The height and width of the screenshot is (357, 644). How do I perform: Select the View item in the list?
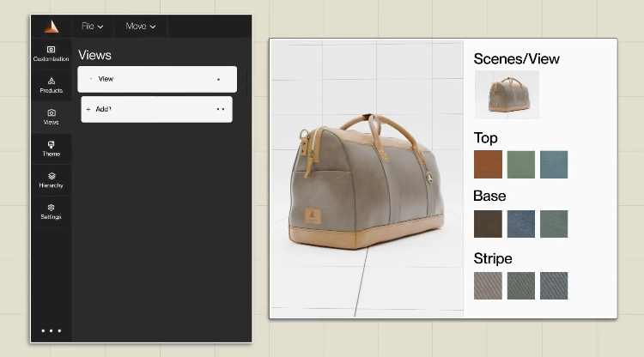pyautogui.click(x=106, y=79)
